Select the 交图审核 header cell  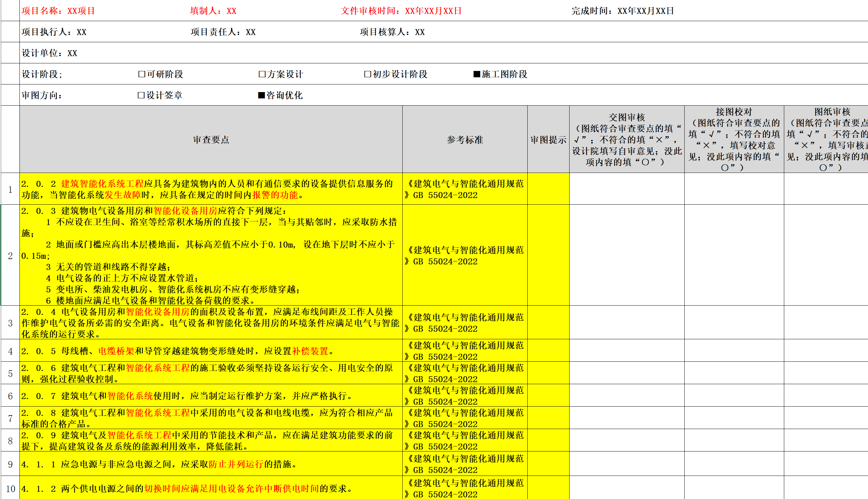tap(627, 140)
